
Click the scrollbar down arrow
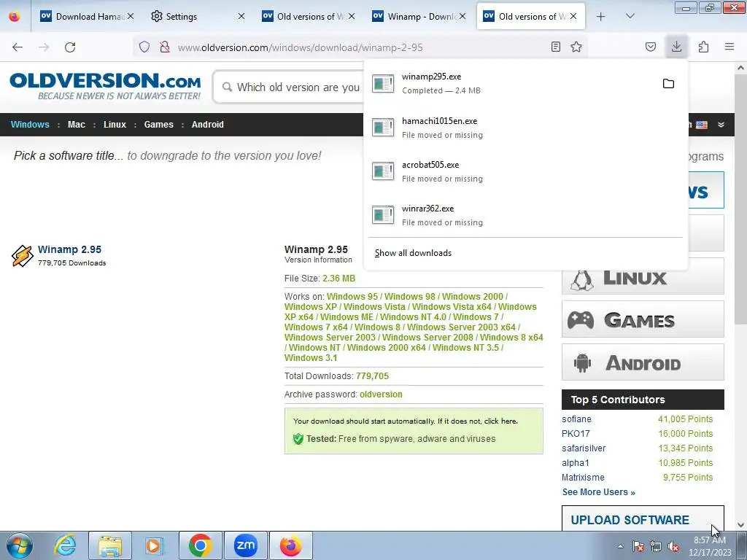pyautogui.click(x=740, y=525)
